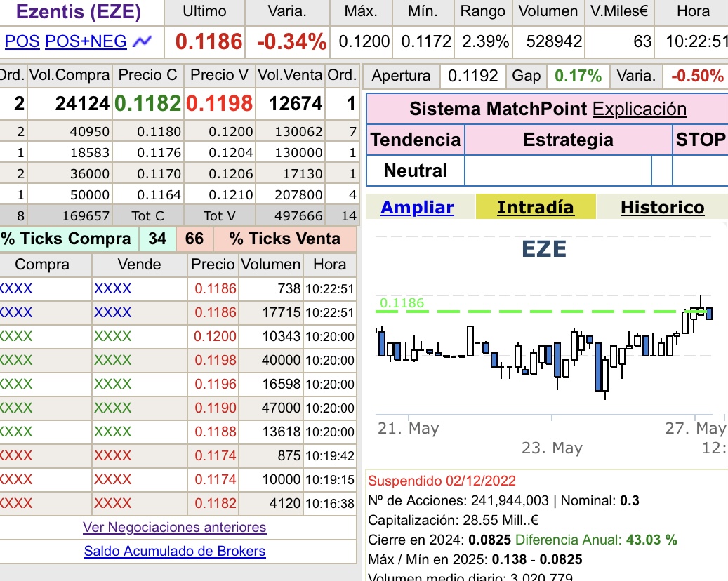This screenshot has height=581, width=728.
Task: Click Suspendido 02/12/2022 notice
Action: tap(442, 481)
